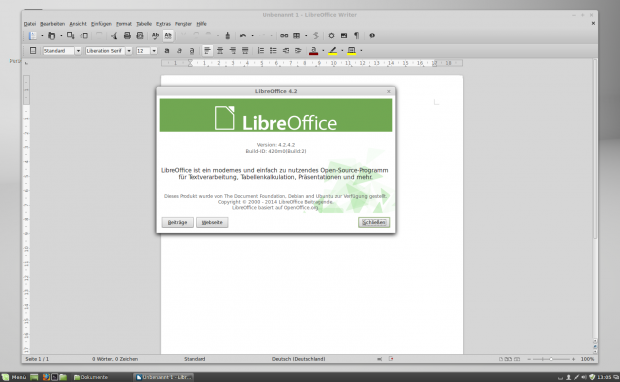Image resolution: width=620 pixels, height=382 pixels.
Task: Open the Undo history dropdown arrow
Action: (x=252, y=36)
